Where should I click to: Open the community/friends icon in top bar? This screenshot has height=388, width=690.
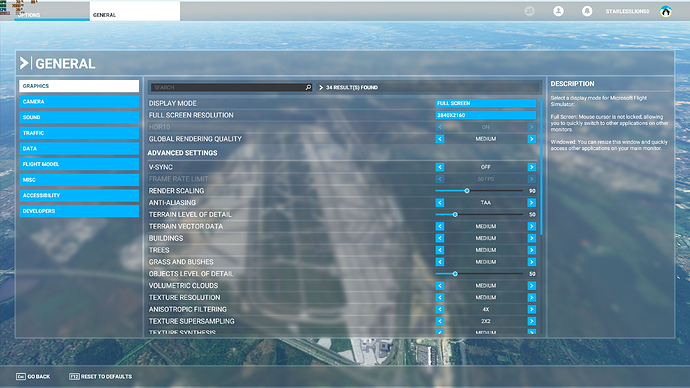530,11
